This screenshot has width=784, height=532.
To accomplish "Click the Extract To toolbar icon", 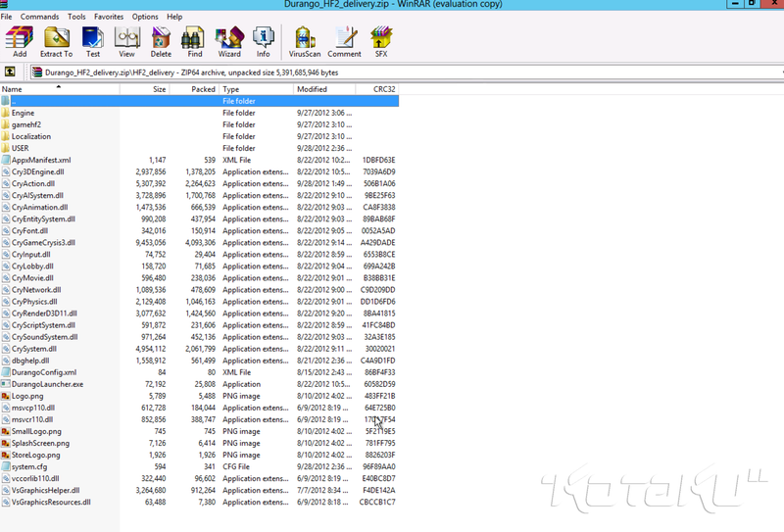I will click(x=57, y=38).
